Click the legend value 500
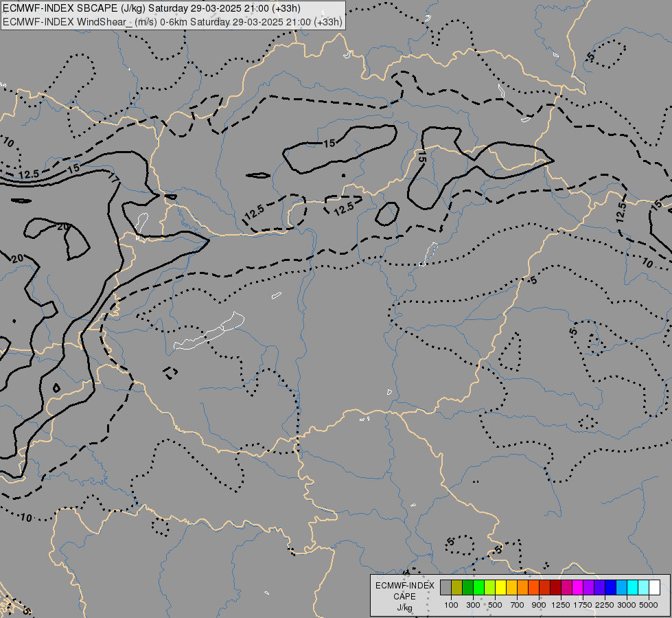 coord(495,605)
